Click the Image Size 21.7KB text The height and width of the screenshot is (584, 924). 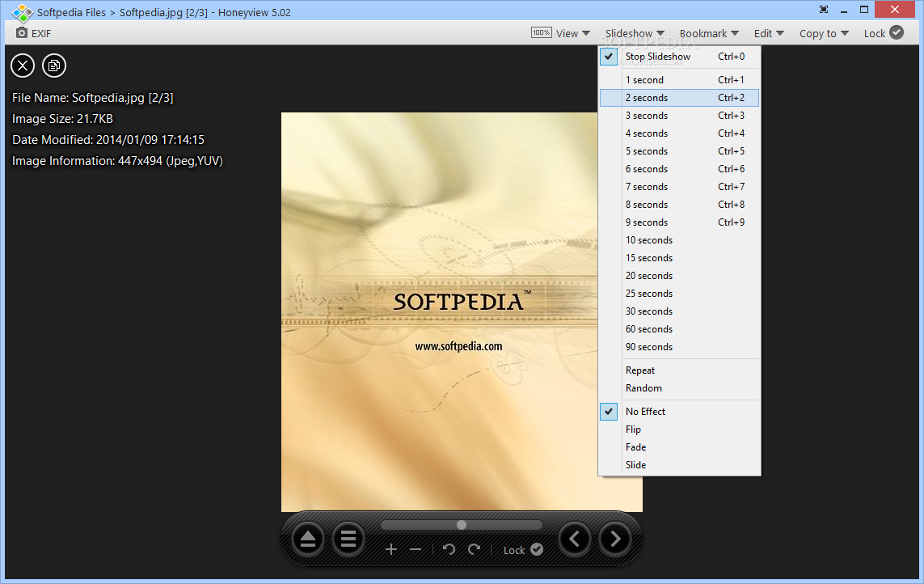(x=62, y=119)
